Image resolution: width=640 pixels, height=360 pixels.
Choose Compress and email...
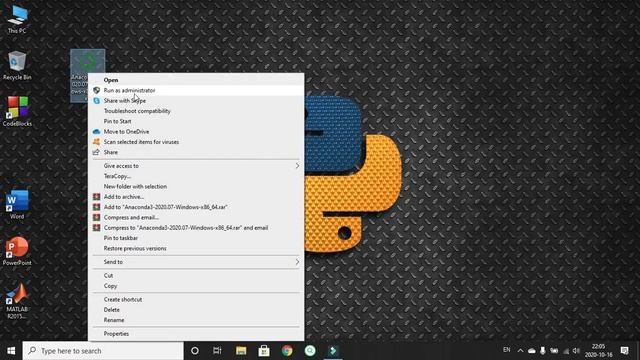196,218
